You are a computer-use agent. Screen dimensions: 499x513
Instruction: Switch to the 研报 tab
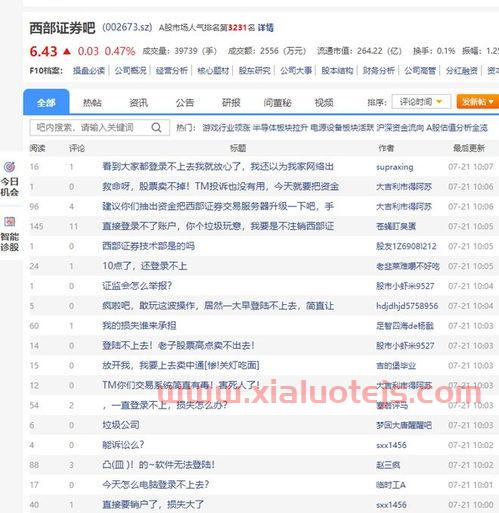[x=231, y=103]
